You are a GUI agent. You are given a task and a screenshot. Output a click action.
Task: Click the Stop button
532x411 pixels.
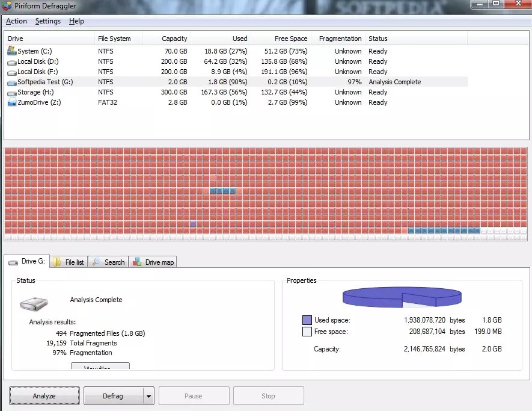[x=268, y=396]
